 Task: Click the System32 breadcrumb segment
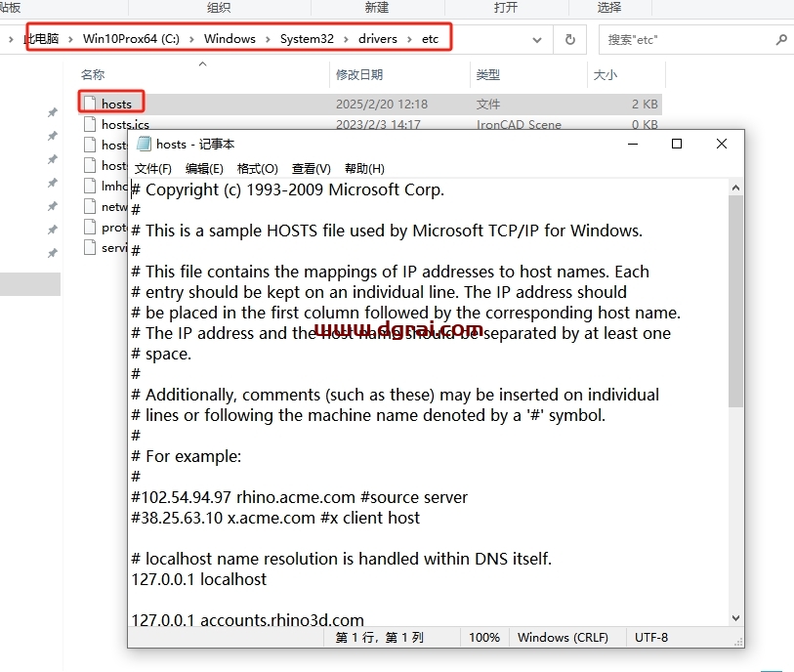pos(307,39)
